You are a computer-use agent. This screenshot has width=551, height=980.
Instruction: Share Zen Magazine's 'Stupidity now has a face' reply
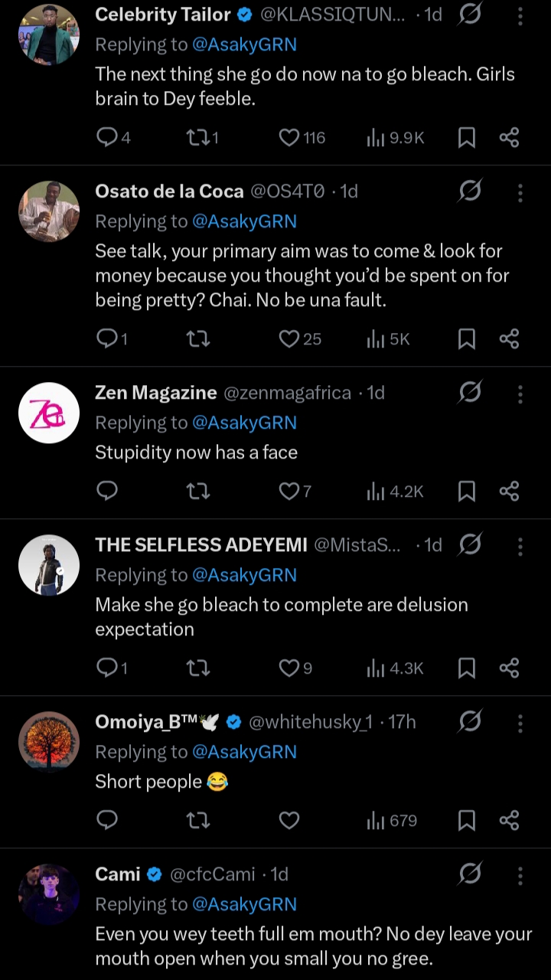tap(509, 491)
